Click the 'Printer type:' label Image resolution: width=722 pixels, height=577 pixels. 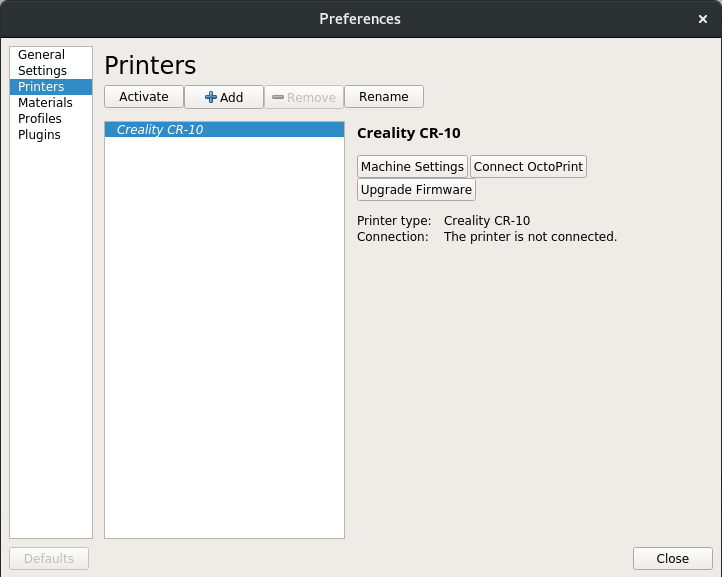pos(394,221)
